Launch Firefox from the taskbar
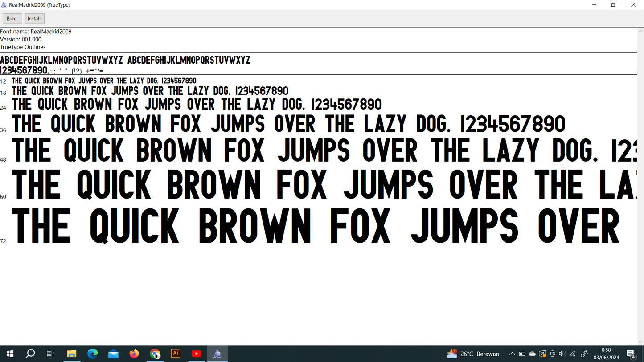Image resolution: width=644 pixels, height=362 pixels. pyautogui.click(x=134, y=354)
